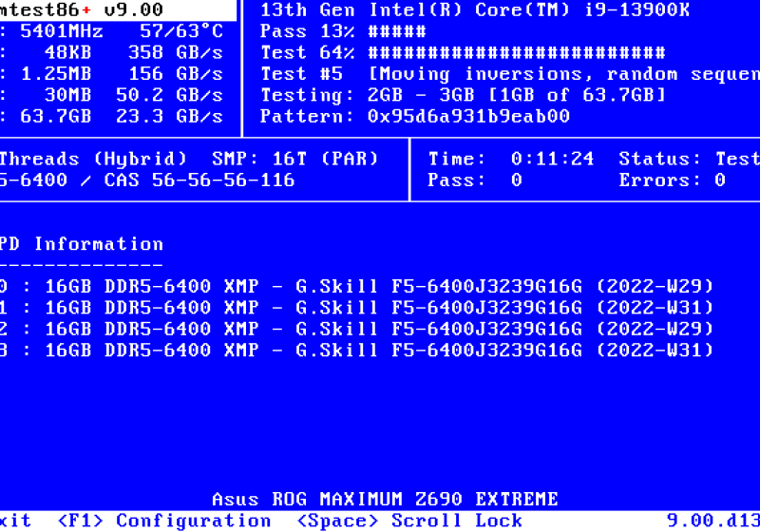Click the Status: Test indicator
This screenshot has height=532, width=760.
(x=690, y=159)
